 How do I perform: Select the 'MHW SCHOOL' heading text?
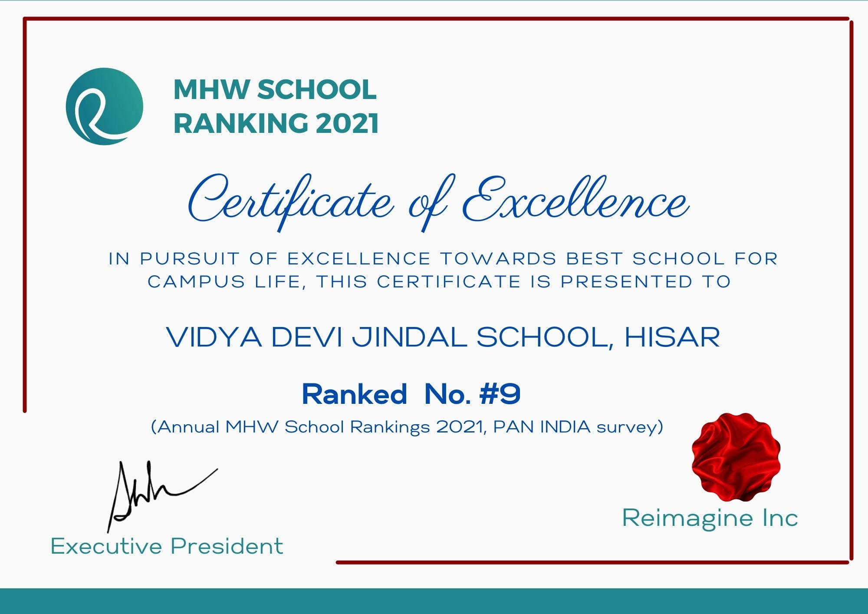pyautogui.click(x=275, y=90)
